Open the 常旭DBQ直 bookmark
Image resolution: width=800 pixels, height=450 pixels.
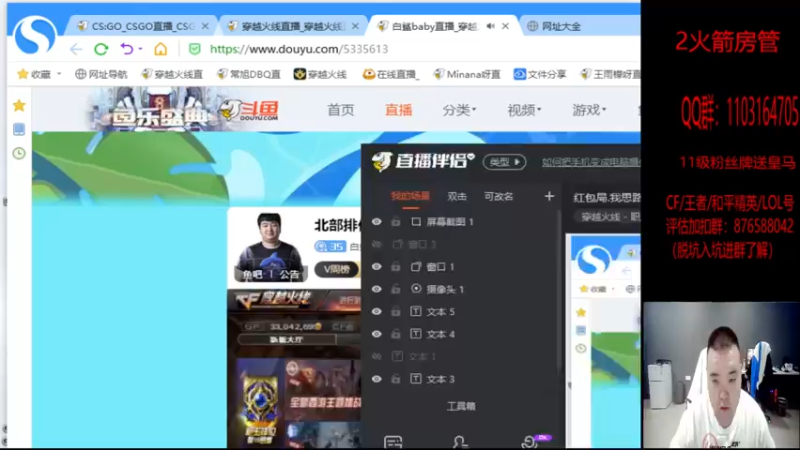coord(248,74)
